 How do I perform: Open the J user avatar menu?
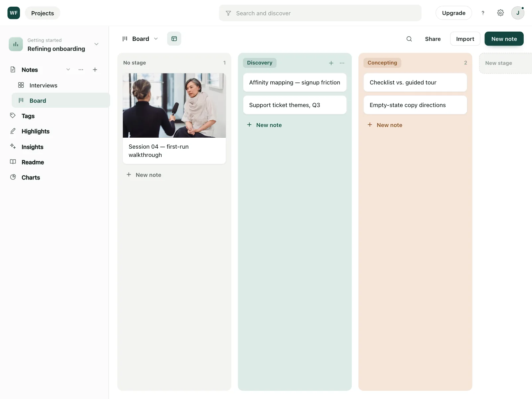(x=518, y=13)
